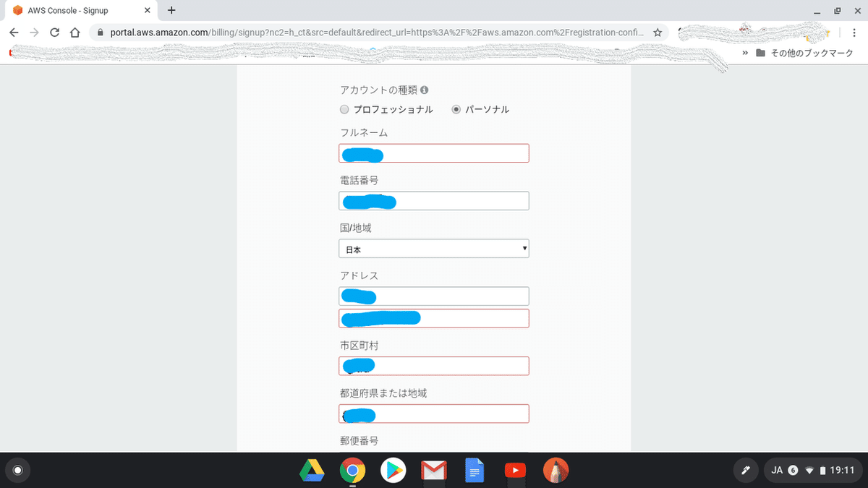Click the forward navigation arrow
Screen dimensions: 868x488
(35, 33)
